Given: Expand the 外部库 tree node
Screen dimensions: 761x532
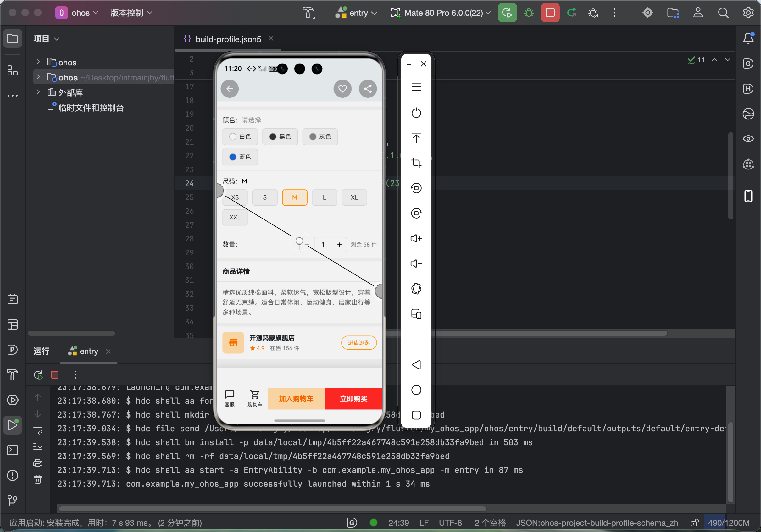Looking at the screenshot, I should click(38, 92).
